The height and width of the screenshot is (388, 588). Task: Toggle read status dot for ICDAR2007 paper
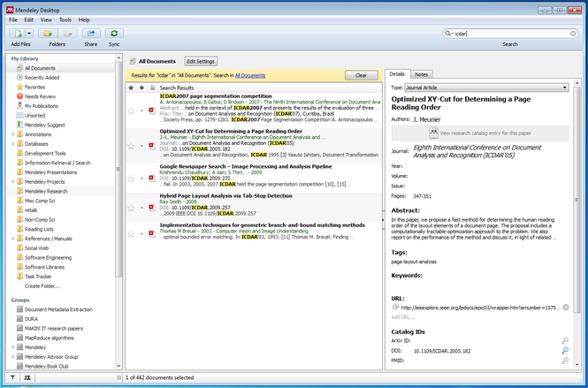[141, 110]
